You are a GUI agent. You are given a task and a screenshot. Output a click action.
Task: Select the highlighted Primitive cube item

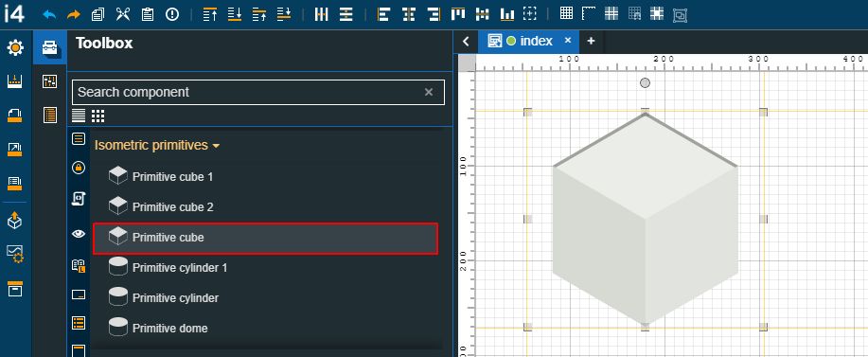266,239
